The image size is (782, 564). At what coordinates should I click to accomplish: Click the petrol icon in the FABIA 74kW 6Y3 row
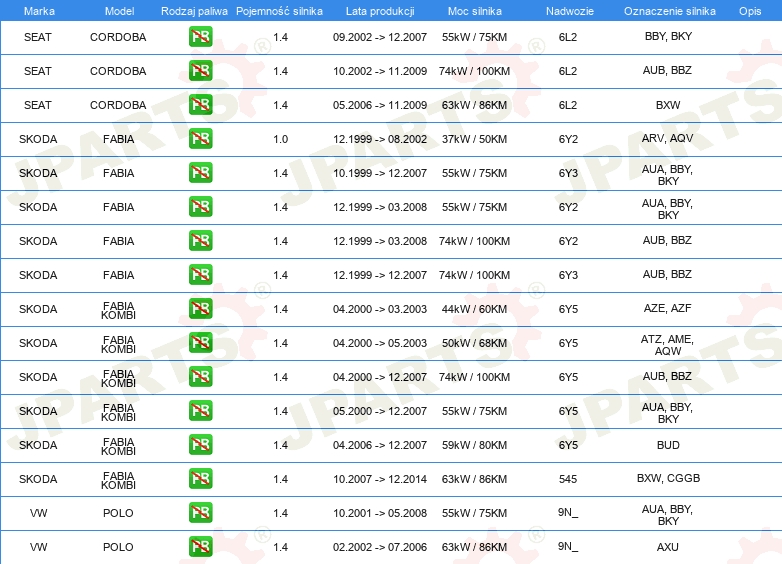[x=200, y=275]
